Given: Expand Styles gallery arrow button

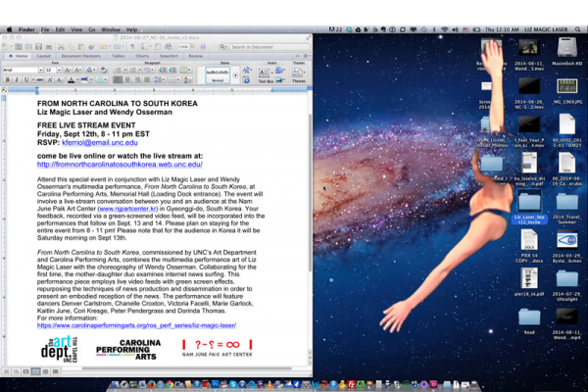Looking at the screenshot, I should click(235, 75).
